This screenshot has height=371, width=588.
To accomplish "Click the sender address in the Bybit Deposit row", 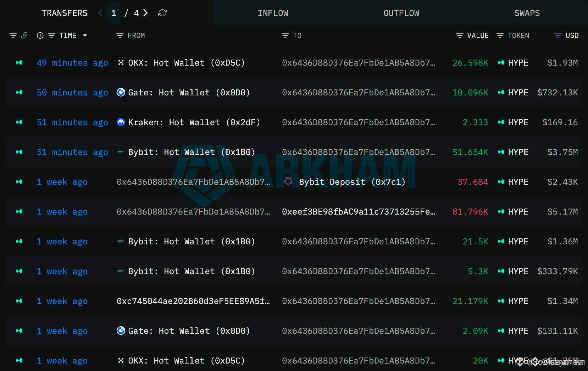I will 193,182.
